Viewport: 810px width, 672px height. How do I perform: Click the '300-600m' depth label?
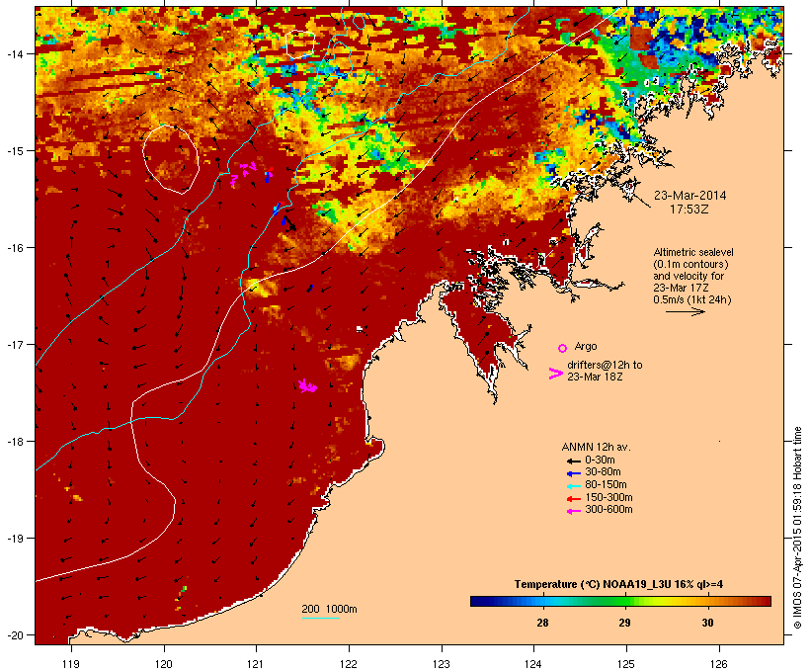[x=609, y=510]
